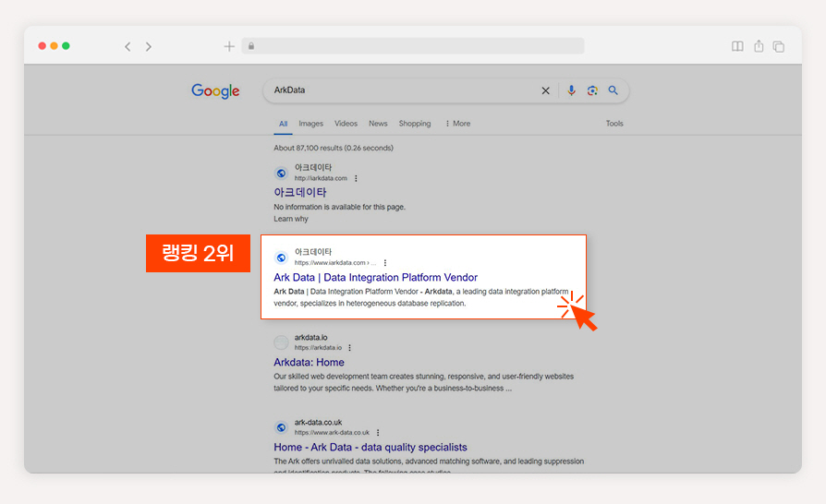Select the All search tab
The height and width of the screenshot is (504, 826).
283,124
